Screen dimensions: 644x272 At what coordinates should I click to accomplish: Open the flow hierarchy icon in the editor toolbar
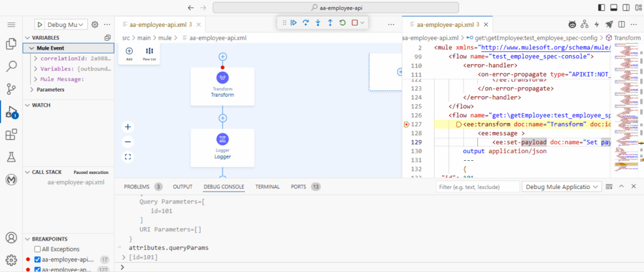pos(584,24)
